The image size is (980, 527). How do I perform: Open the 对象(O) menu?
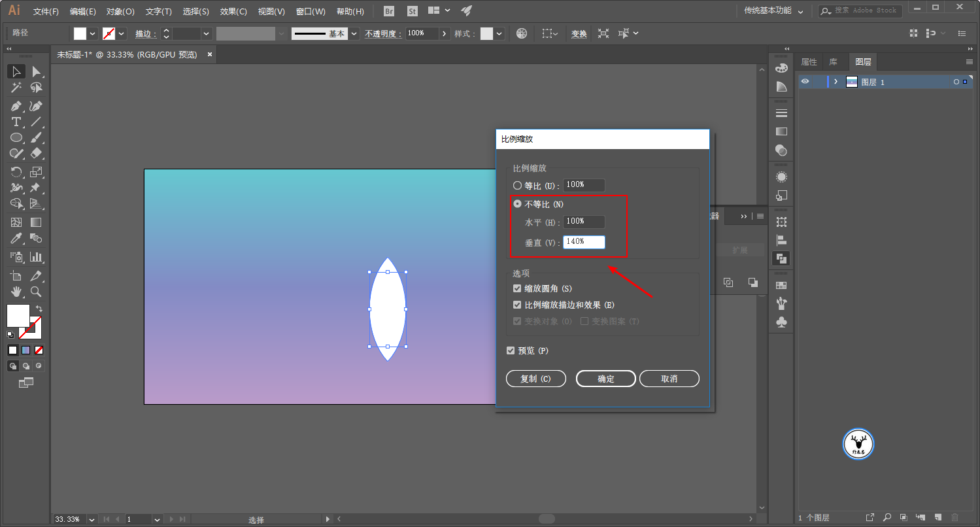pos(120,11)
